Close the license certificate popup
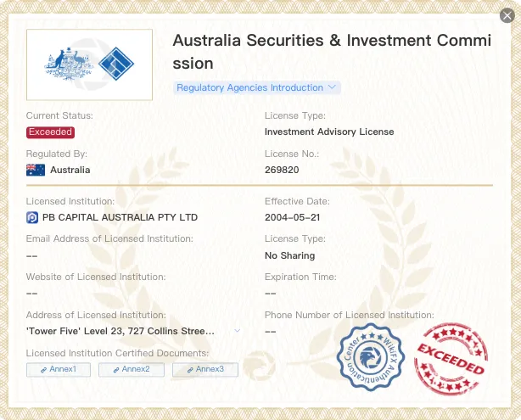 coord(507,15)
